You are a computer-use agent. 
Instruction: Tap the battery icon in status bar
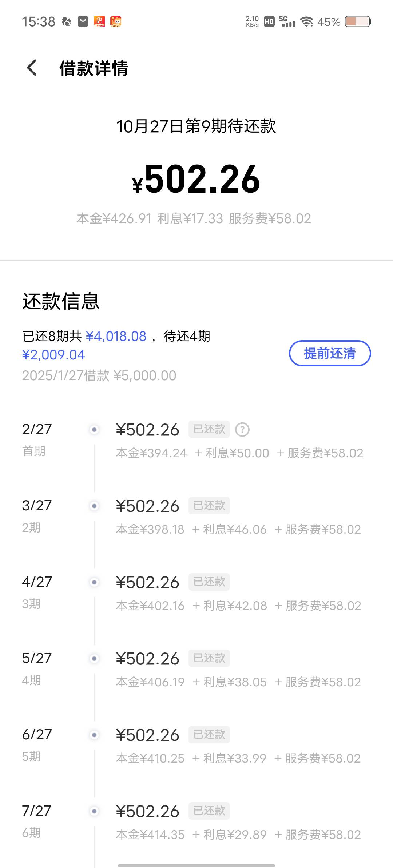click(x=358, y=22)
